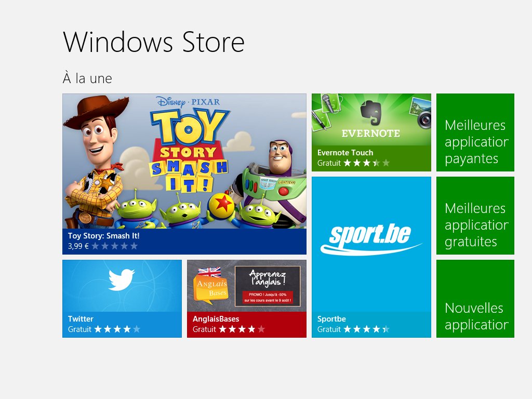The image size is (532, 399).
Task: Open the AnglaisBases app tile
Action: click(x=247, y=299)
